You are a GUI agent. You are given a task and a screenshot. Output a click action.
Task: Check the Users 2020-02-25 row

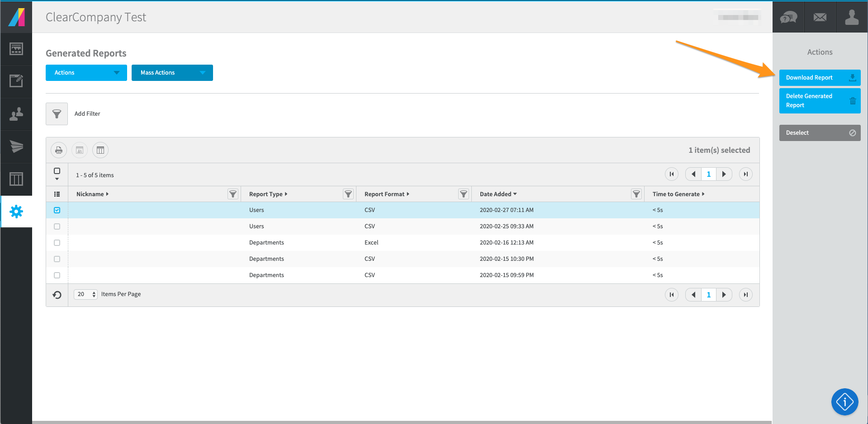coord(57,226)
